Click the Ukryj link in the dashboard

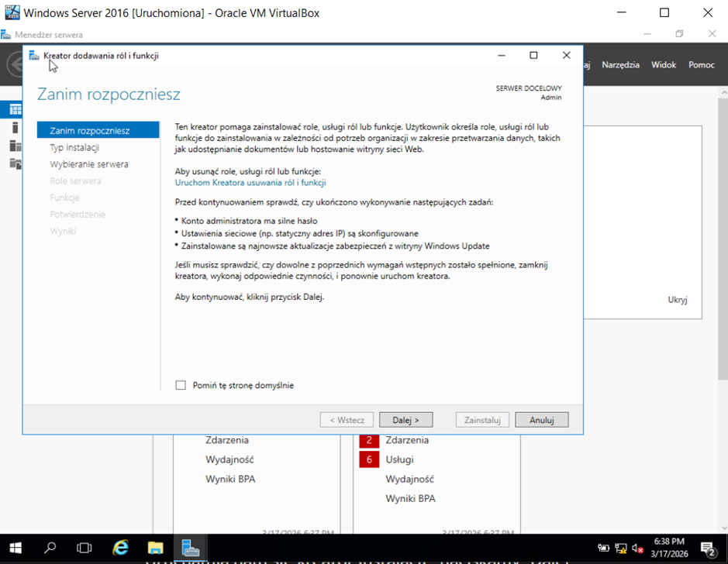point(677,300)
